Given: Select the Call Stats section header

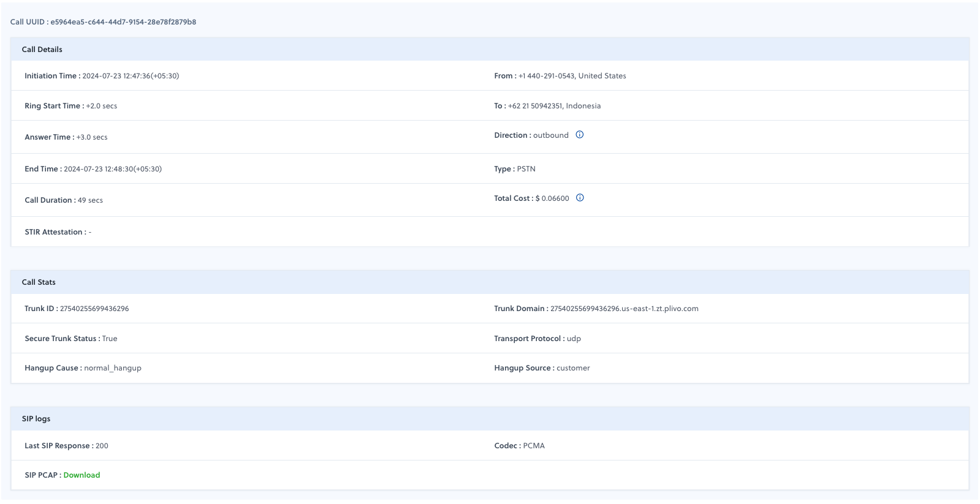Looking at the screenshot, I should click(39, 282).
